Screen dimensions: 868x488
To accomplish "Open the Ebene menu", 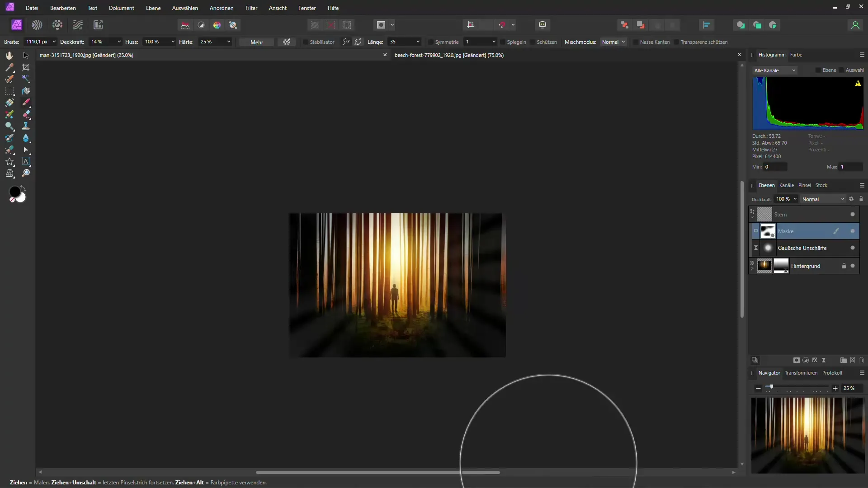I will [x=153, y=8].
